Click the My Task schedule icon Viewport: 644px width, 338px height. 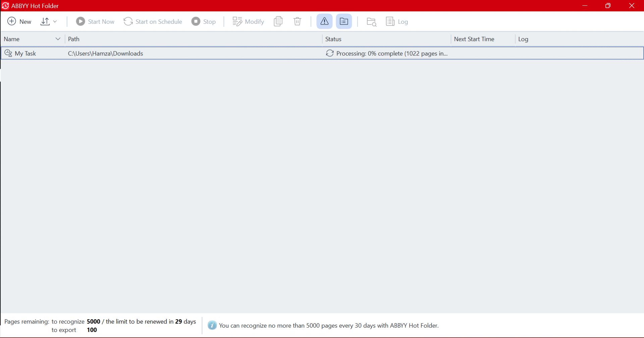tap(8, 53)
